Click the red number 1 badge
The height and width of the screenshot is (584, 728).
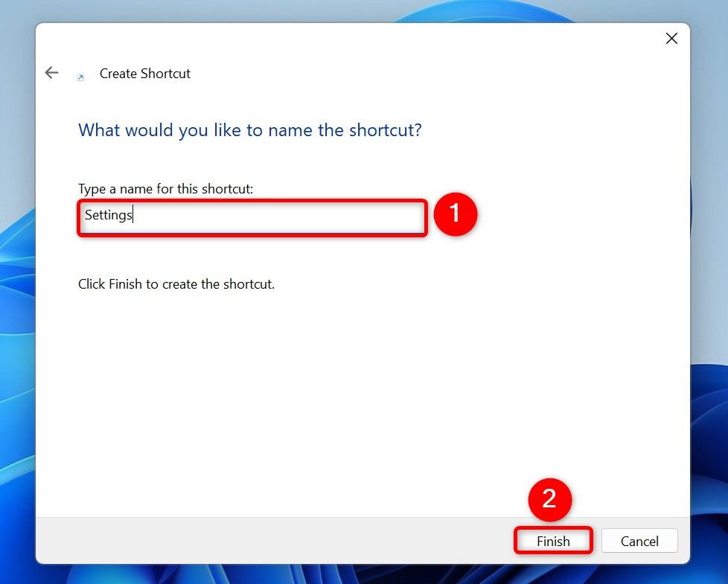point(455,214)
